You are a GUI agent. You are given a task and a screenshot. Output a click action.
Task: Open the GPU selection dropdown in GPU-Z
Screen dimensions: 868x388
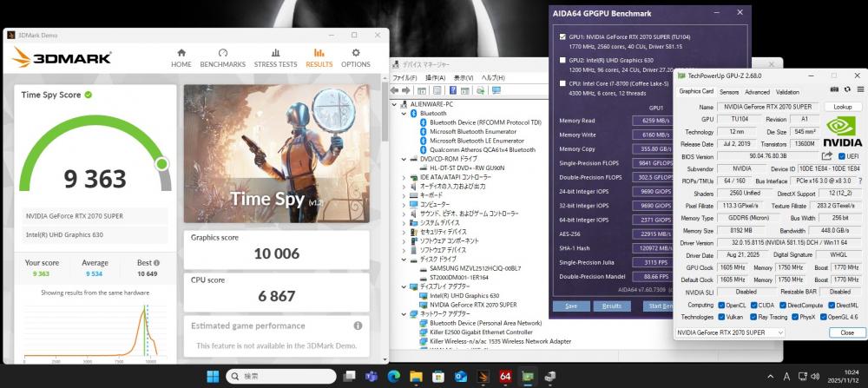point(730,332)
